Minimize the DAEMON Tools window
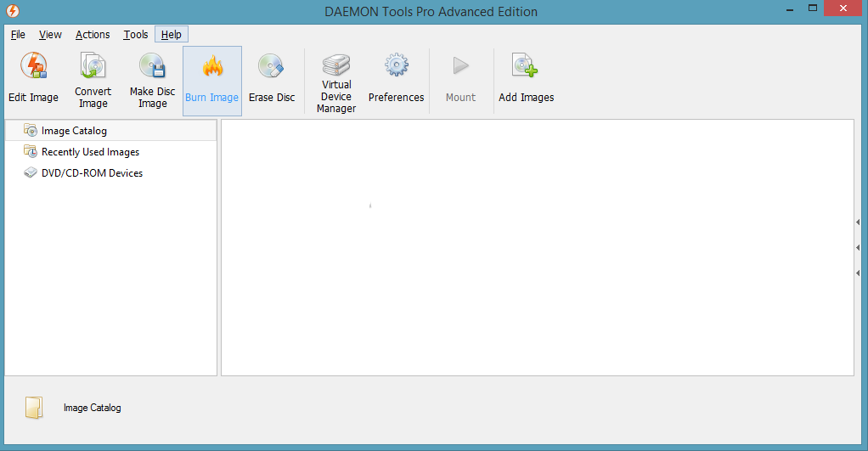 790,8
